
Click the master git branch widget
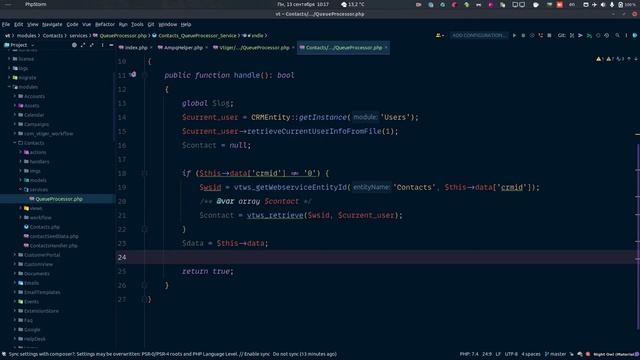pyautogui.click(x=556, y=354)
